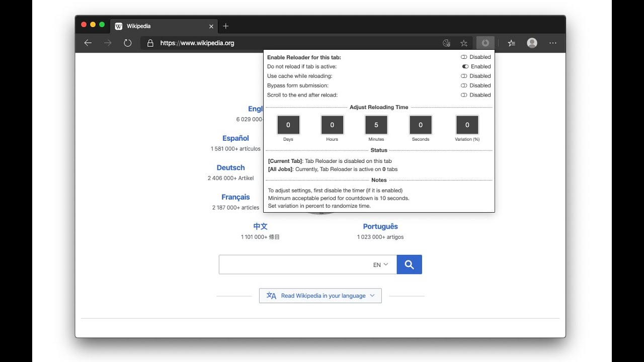
Task: Click the Seconds value field
Action: [x=421, y=125]
